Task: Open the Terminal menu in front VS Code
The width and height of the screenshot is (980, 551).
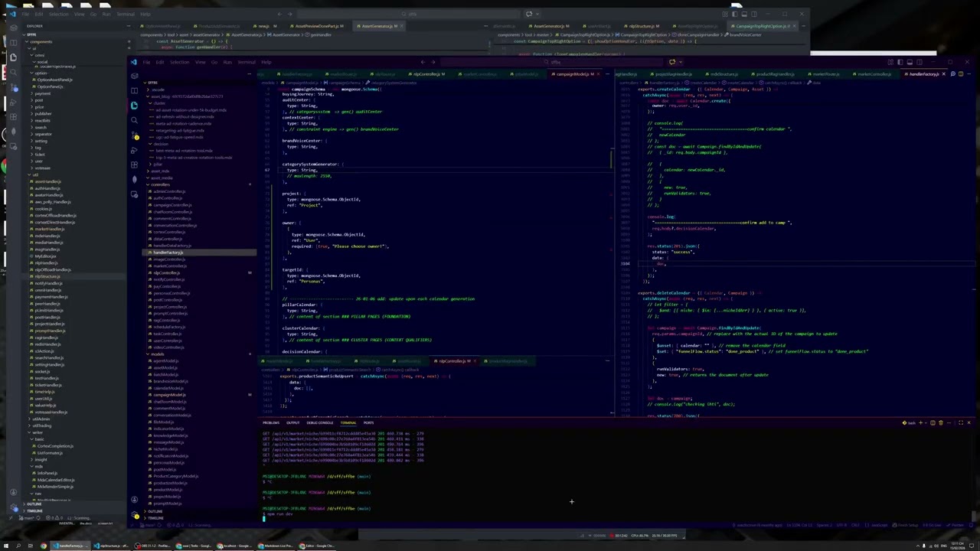Action: click(x=247, y=62)
